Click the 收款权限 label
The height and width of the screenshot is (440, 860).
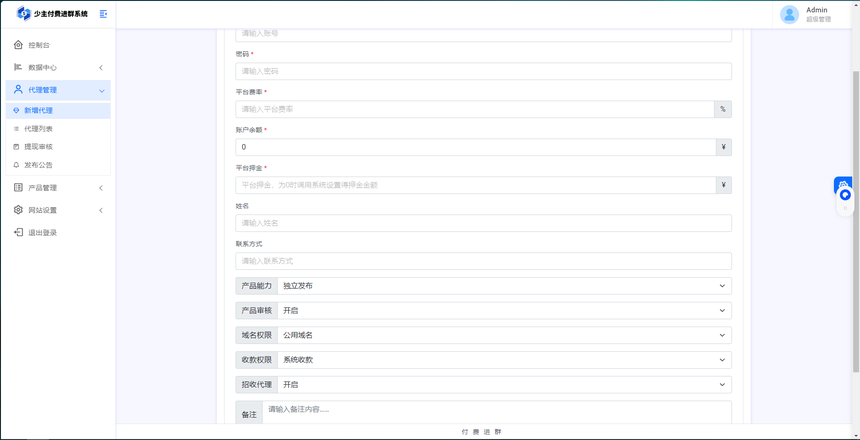pos(257,360)
